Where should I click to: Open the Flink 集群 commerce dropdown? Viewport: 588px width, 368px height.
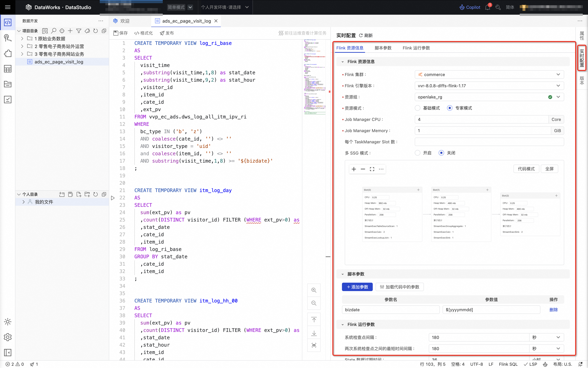(489, 74)
